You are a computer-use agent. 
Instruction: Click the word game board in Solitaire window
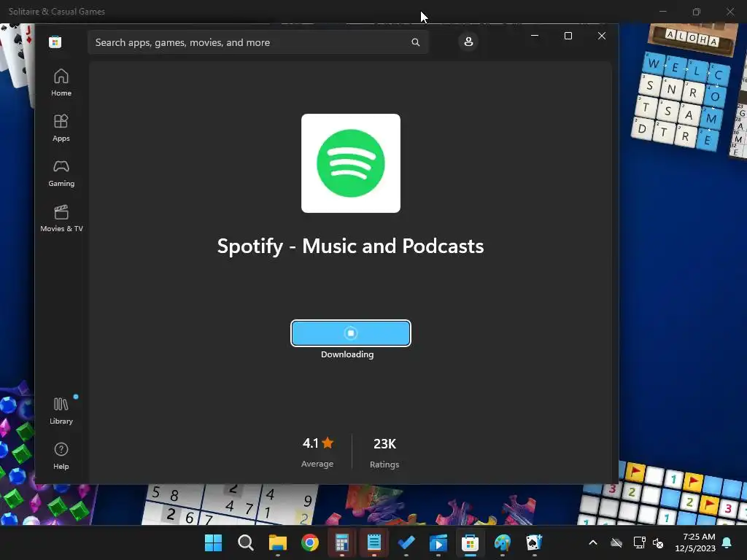[x=681, y=101]
